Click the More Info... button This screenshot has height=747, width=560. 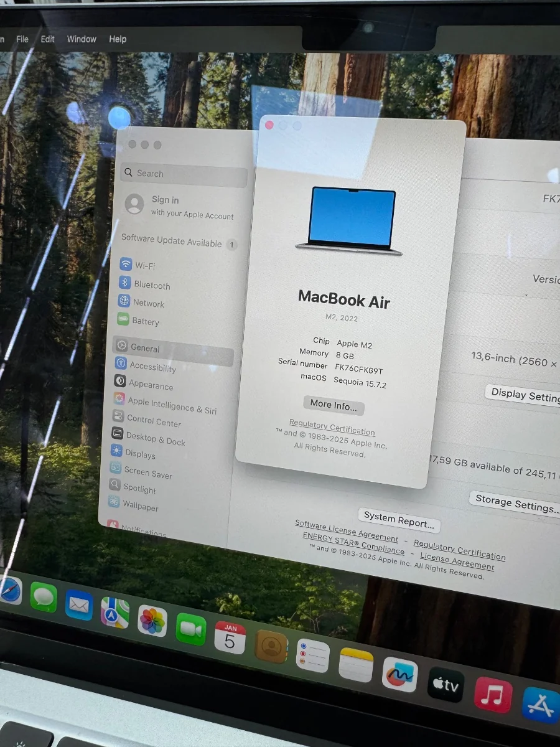[334, 405]
